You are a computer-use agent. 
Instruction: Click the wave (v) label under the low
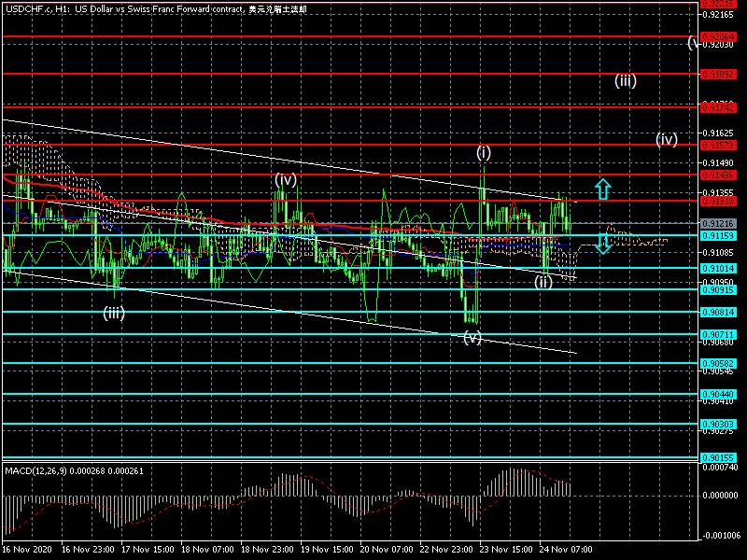tap(472, 338)
